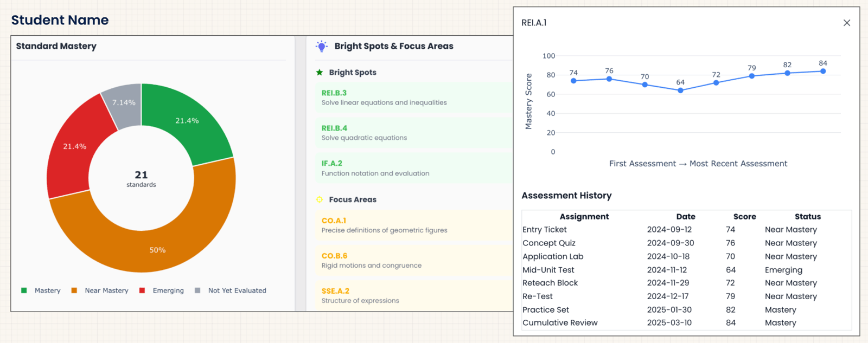This screenshot has width=868, height=343.
Task: Open the REI.B.4 quadratic equations card
Action: coord(413,133)
